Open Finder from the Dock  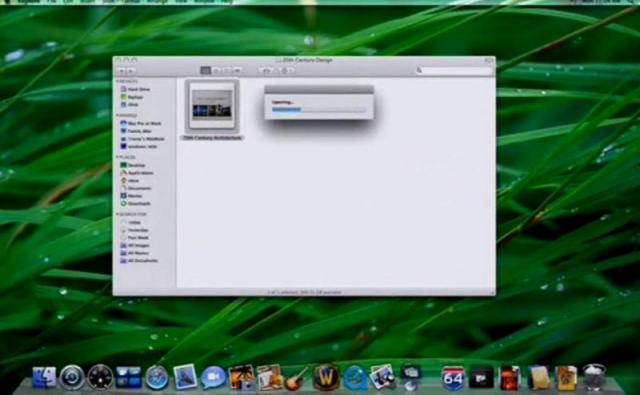coord(44,377)
